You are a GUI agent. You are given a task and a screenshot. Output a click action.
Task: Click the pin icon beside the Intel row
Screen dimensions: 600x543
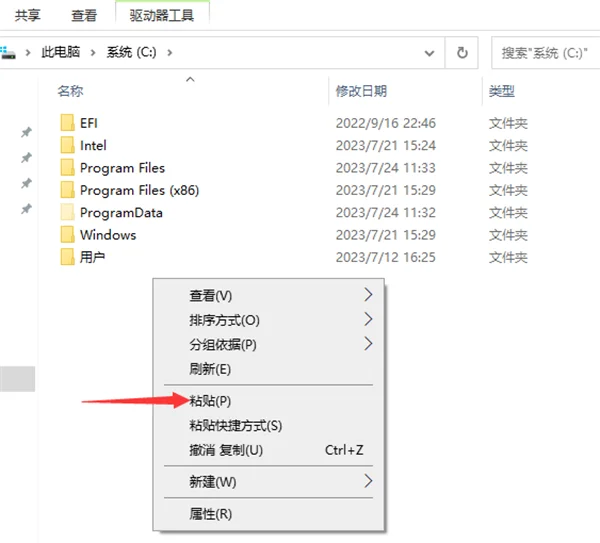(x=26, y=158)
